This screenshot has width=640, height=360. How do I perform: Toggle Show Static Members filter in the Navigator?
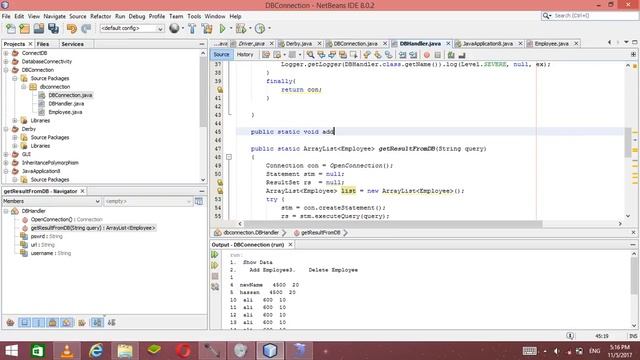pos(38,322)
